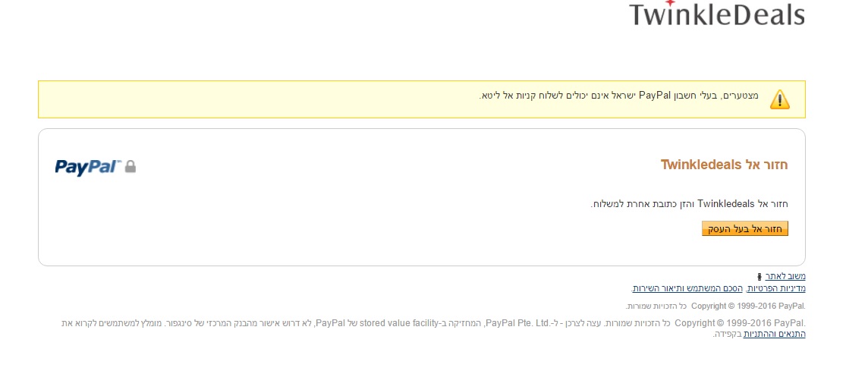Click the TwinkleDeals logo at top
Screen dimensions: 868x374
(716, 15)
